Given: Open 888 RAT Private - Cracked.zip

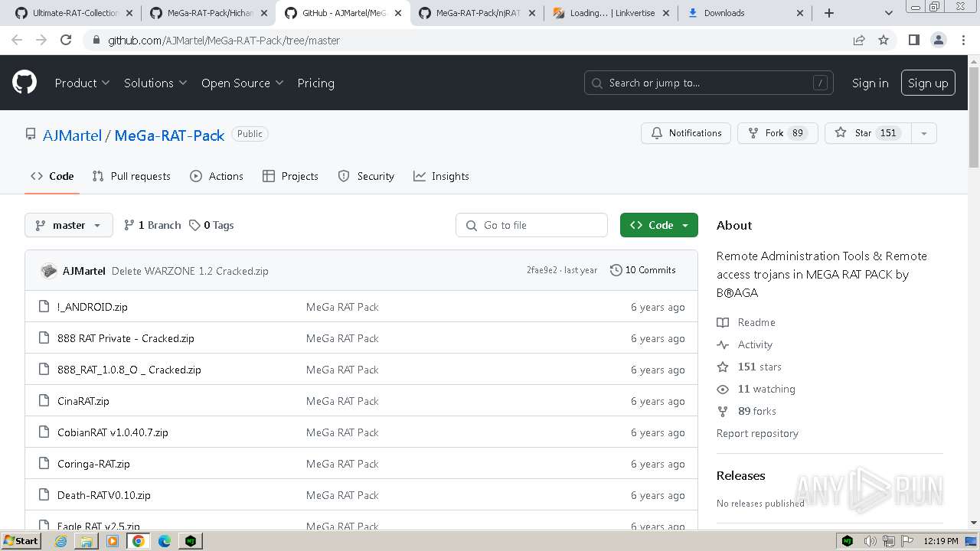Looking at the screenshot, I should pyautogui.click(x=126, y=338).
